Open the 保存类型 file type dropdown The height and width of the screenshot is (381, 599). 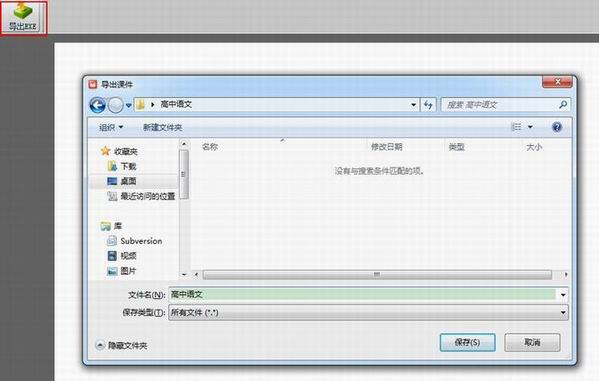click(368, 313)
